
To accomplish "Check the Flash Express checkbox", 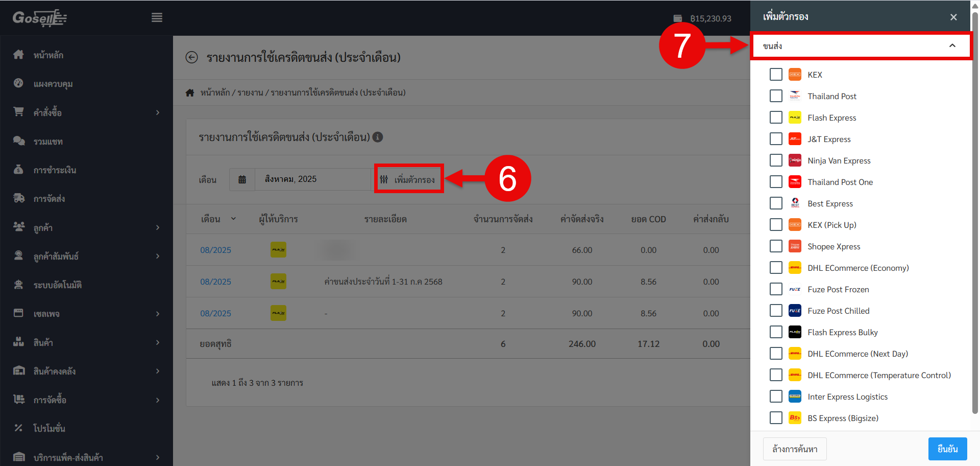I will tap(776, 118).
